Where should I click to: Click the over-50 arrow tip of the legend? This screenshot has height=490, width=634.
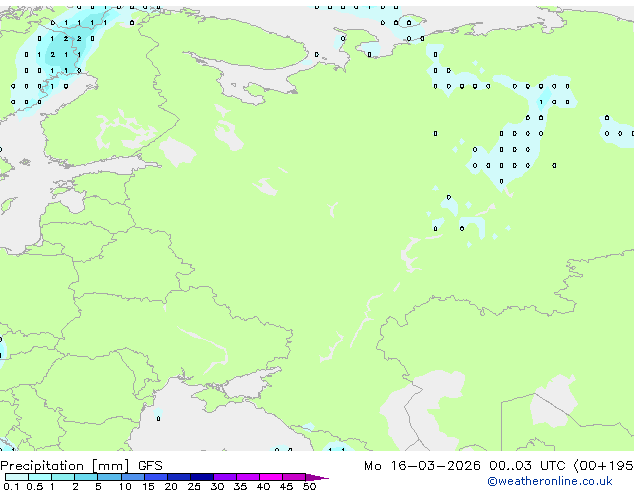(x=317, y=477)
